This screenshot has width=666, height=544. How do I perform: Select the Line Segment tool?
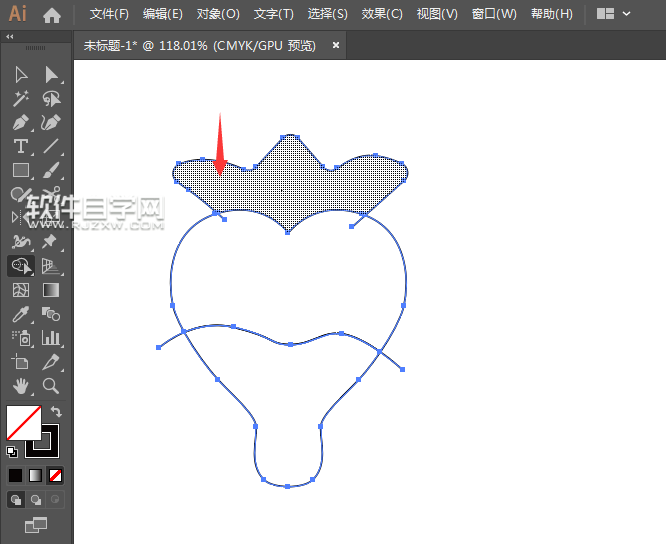[x=51, y=146]
